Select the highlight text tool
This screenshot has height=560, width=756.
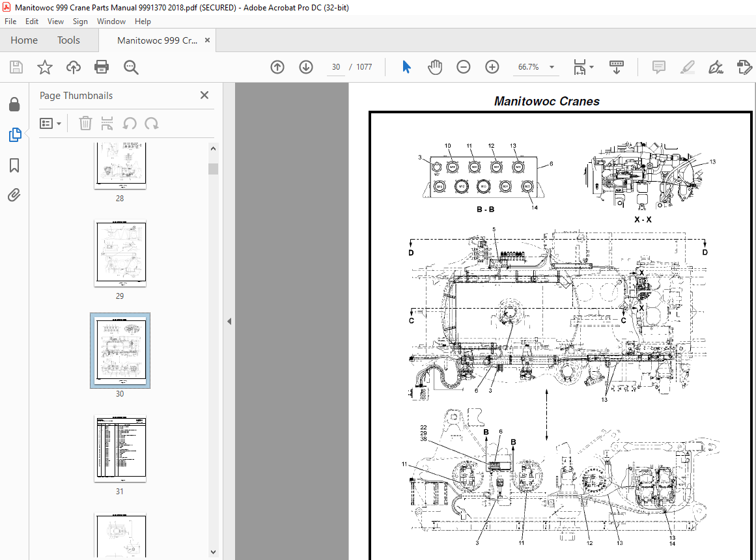(x=688, y=67)
